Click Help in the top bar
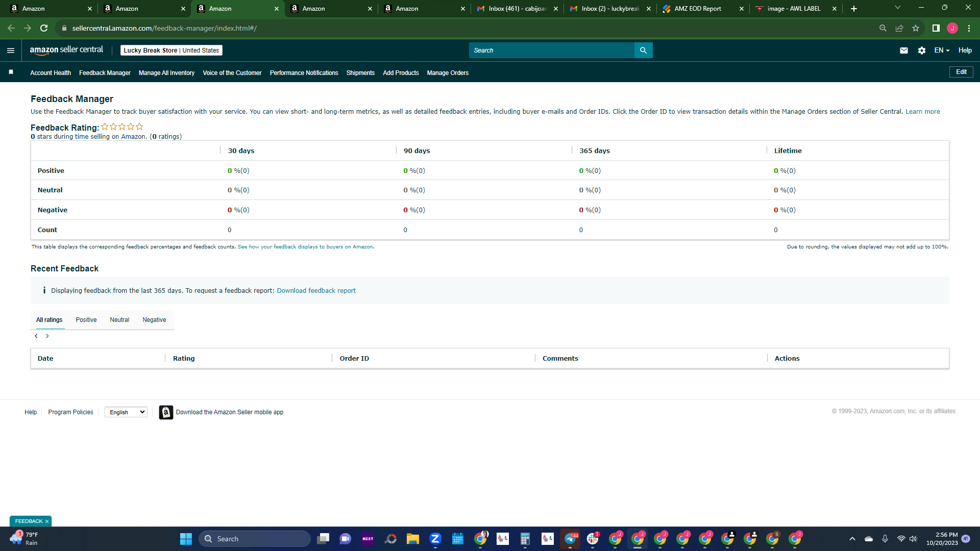 click(x=965, y=51)
